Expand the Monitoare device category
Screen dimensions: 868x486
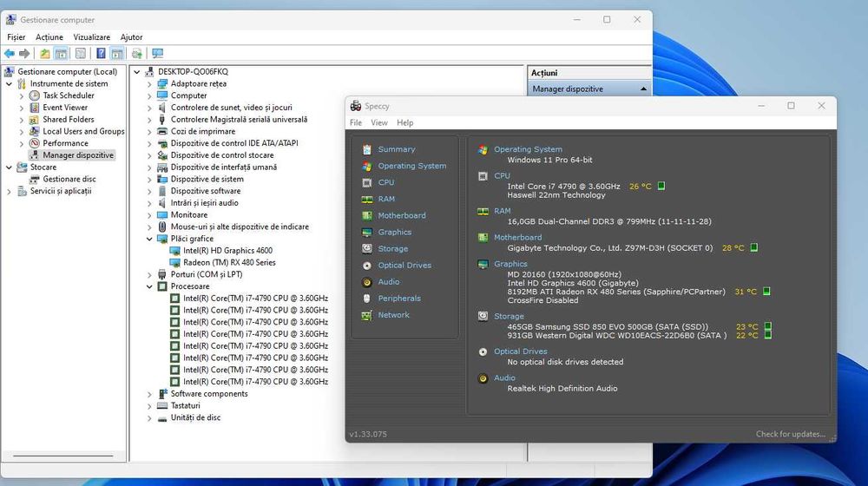tap(149, 215)
